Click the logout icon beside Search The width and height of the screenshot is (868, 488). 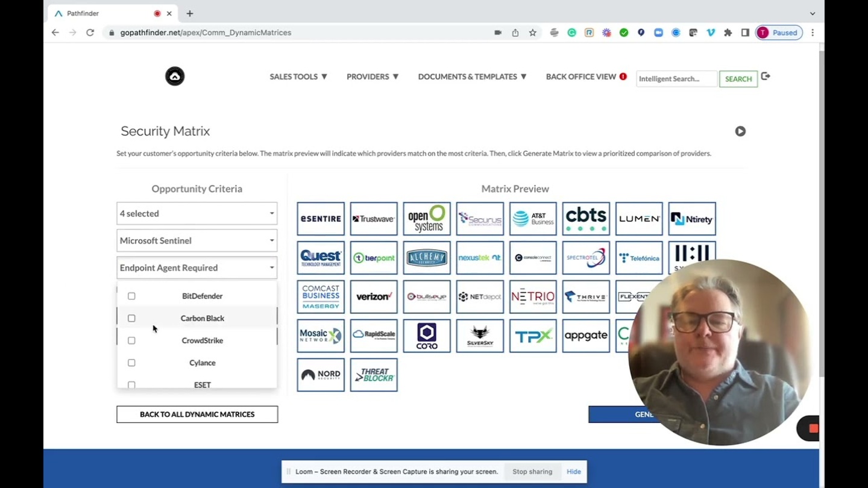766,77
